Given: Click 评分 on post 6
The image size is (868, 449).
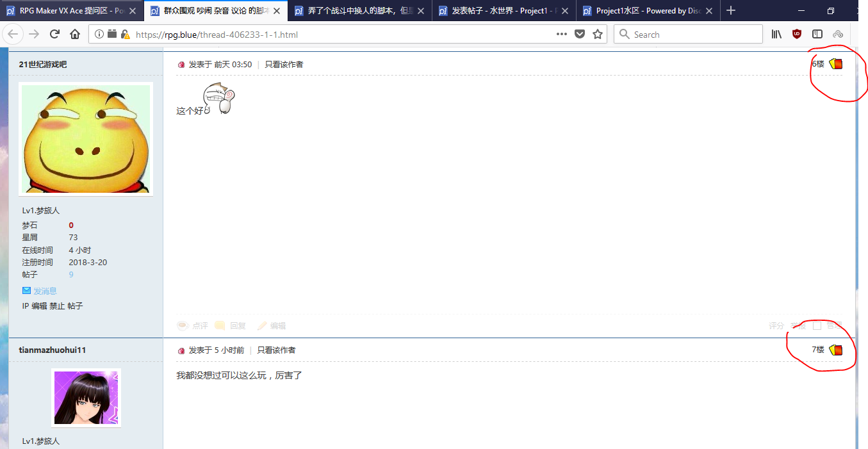Looking at the screenshot, I should coord(776,325).
